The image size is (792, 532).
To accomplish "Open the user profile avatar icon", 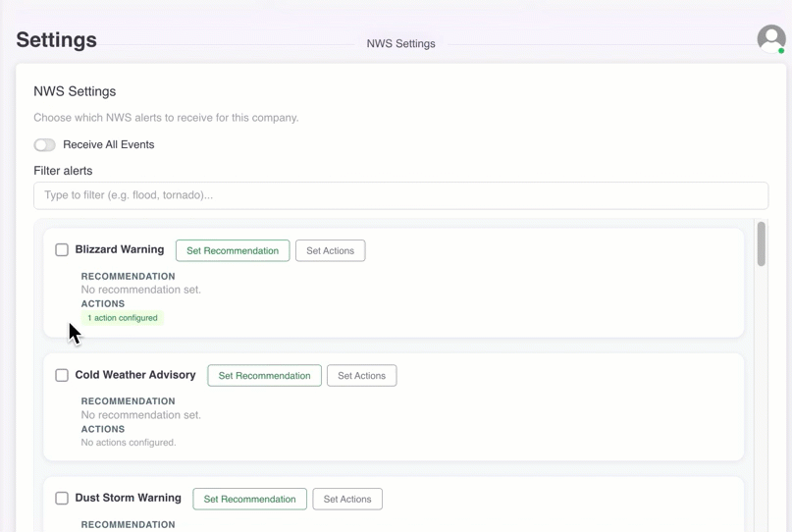I will tap(770, 38).
